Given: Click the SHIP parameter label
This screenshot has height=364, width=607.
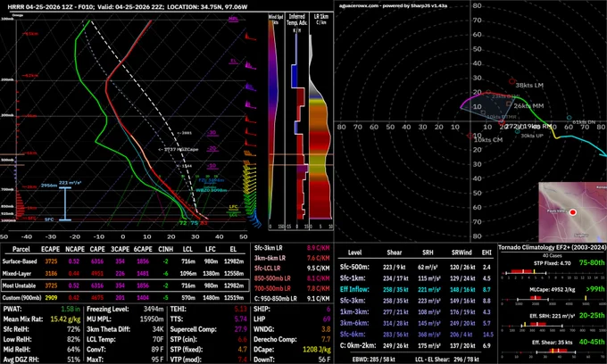Looking at the screenshot, I should 262,310.
